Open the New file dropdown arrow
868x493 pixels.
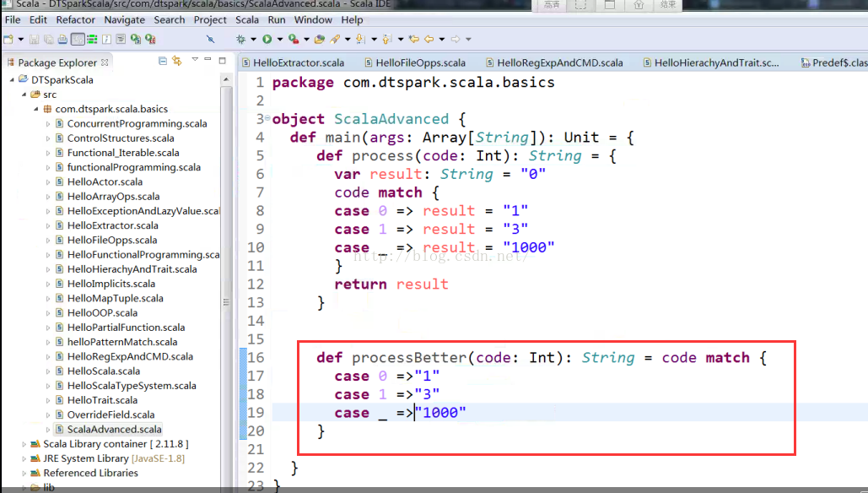20,40
